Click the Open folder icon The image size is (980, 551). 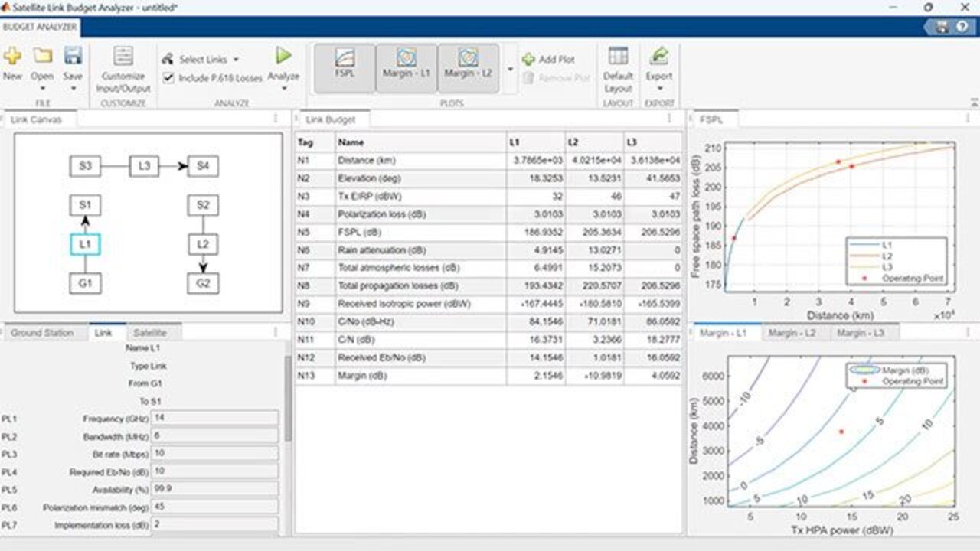(42, 57)
